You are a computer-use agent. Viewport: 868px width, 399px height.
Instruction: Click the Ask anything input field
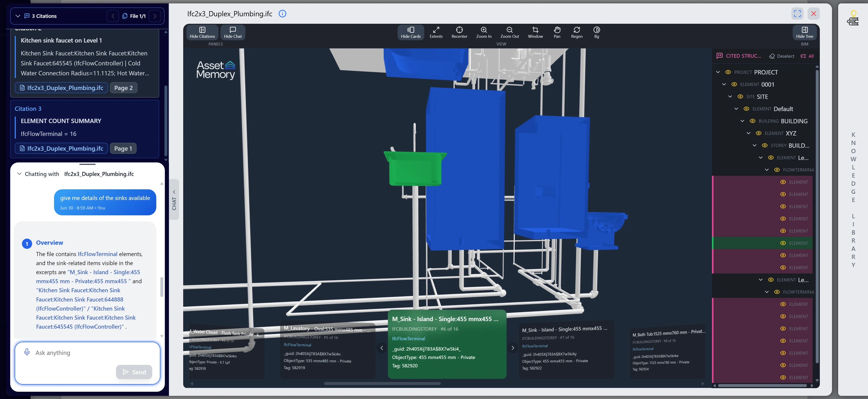pyautogui.click(x=88, y=353)
